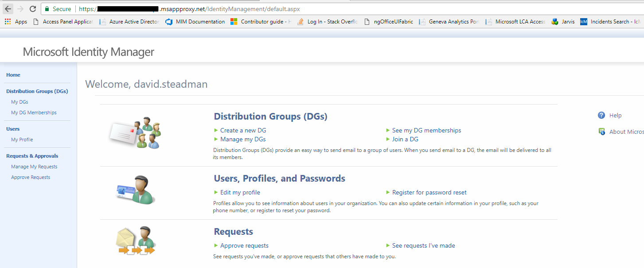Click the Help link text
This screenshot has height=268, width=644.
(x=615, y=115)
